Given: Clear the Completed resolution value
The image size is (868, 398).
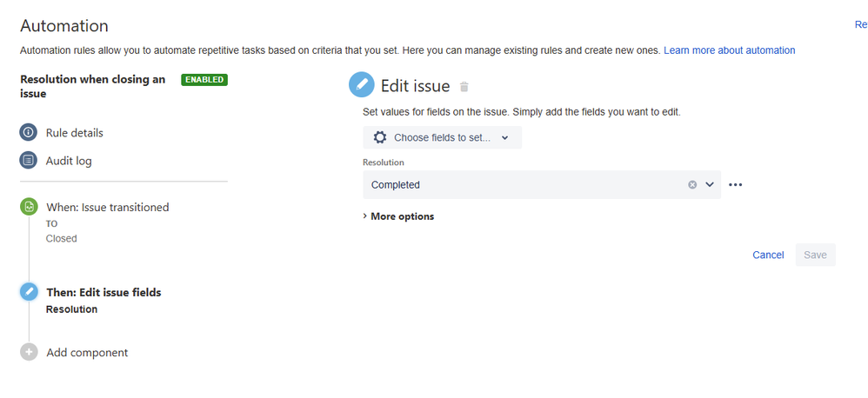Looking at the screenshot, I should click(x=692, y=184).
